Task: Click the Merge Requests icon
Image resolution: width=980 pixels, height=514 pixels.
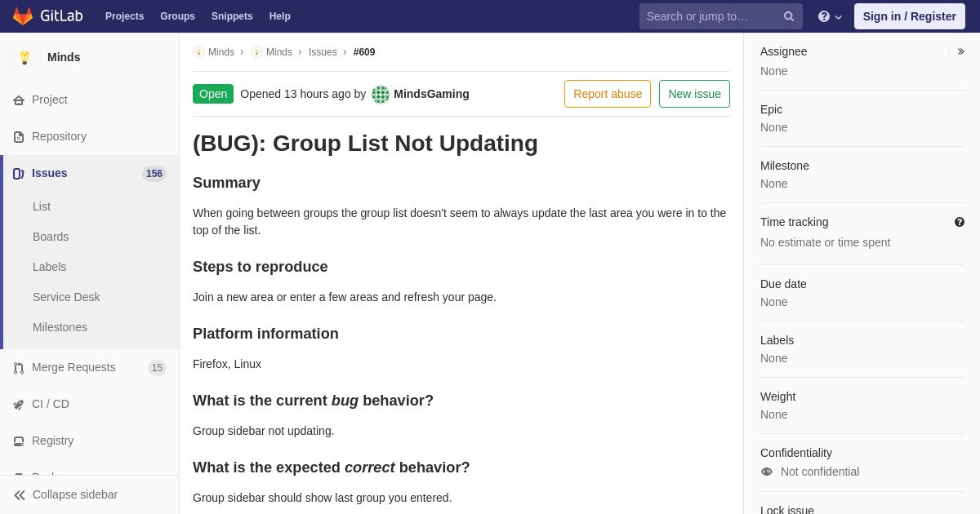Action: (x=19, y=368)
